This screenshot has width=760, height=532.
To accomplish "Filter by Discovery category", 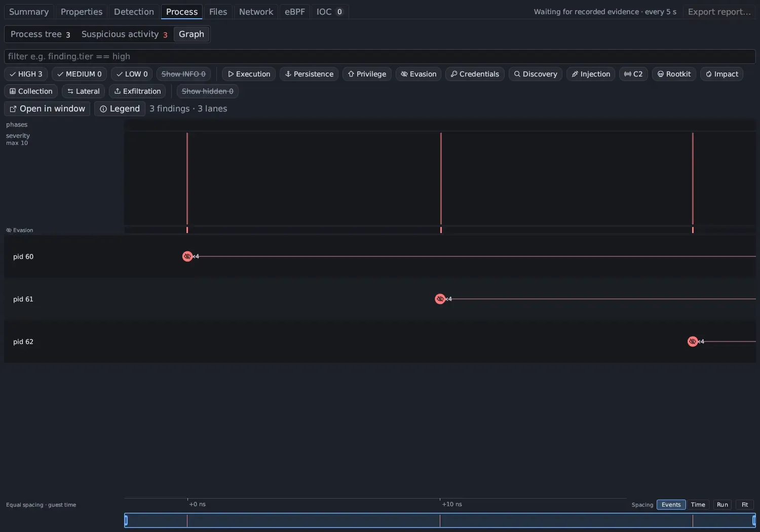I will 536,74.
